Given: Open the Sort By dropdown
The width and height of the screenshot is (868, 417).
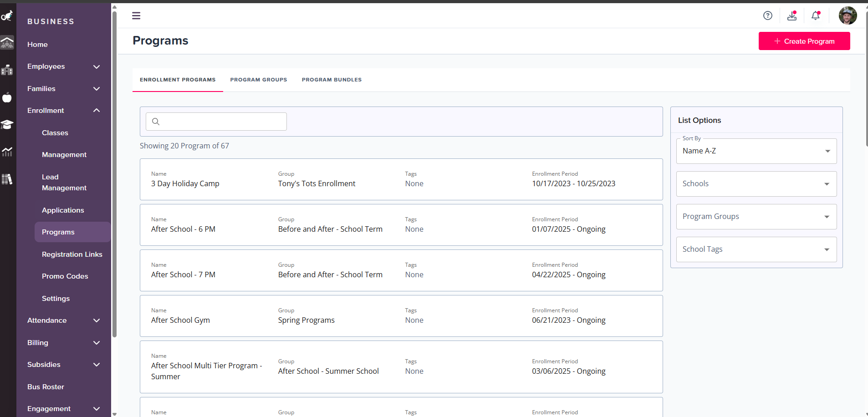Looking at the screenshot, I should tap(756, 151).
